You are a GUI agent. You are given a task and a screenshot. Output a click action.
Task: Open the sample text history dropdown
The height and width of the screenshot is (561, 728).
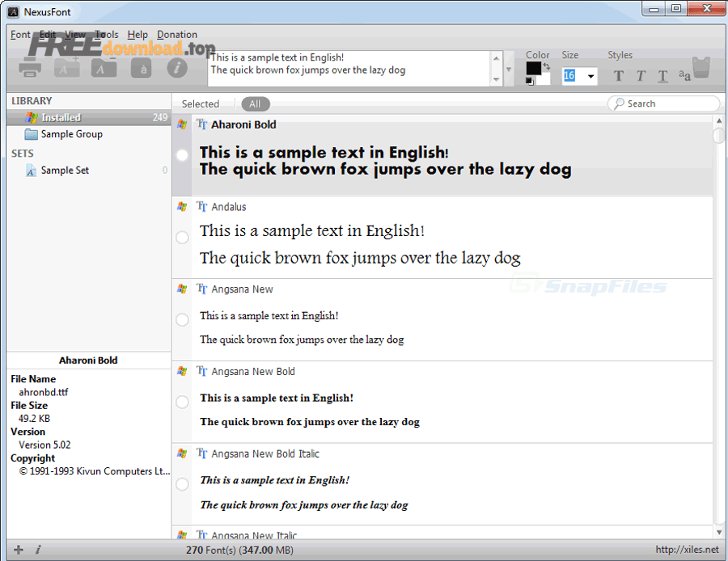(509, 70)
